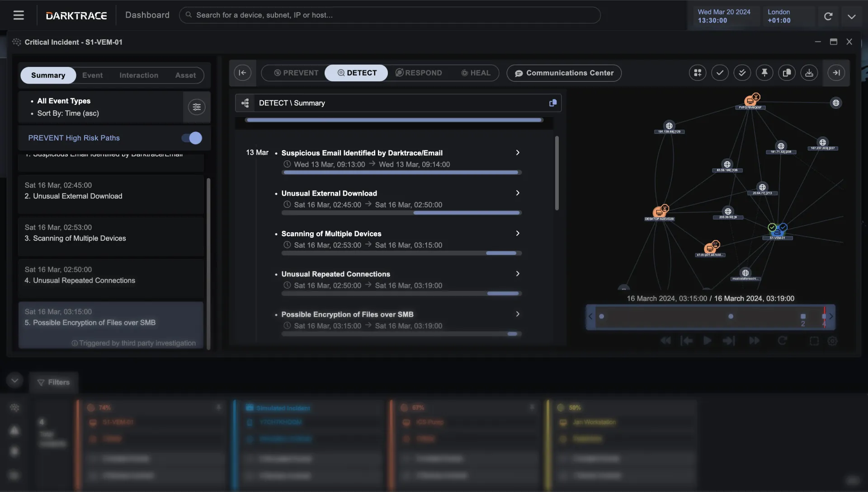Click the download incident report icon
This screenshot has height=492, width=868.
[x=809, y=73]
